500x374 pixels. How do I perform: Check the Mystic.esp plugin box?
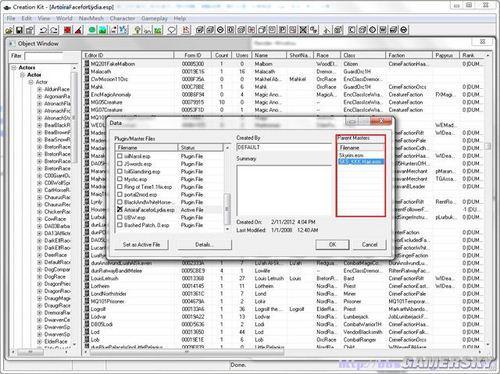(x=120, y=179)
